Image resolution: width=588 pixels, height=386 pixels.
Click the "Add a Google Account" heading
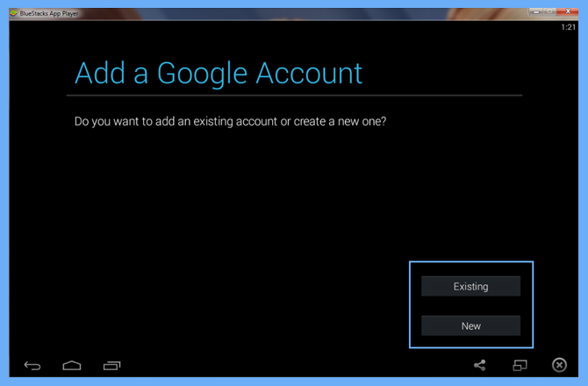click(x=219, y=72)
